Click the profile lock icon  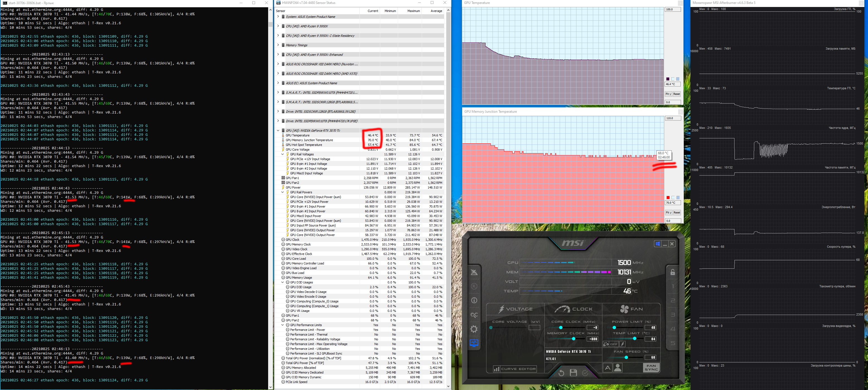(x=673, y=272)
